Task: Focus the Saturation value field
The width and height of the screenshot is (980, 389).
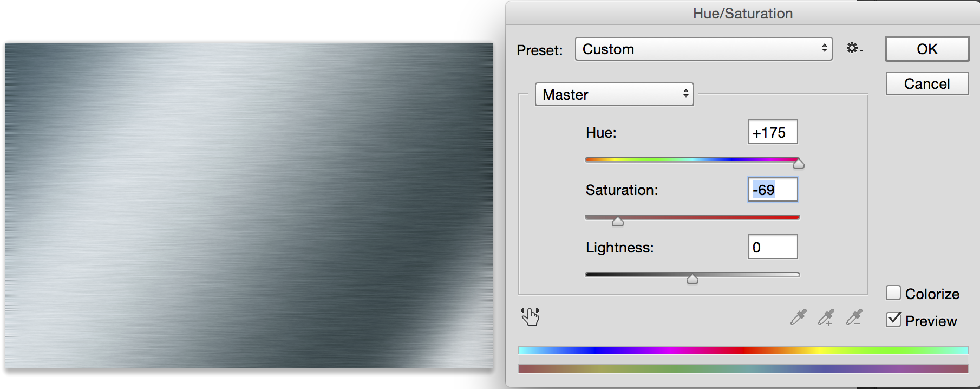Action: click(x=773, y=190)
